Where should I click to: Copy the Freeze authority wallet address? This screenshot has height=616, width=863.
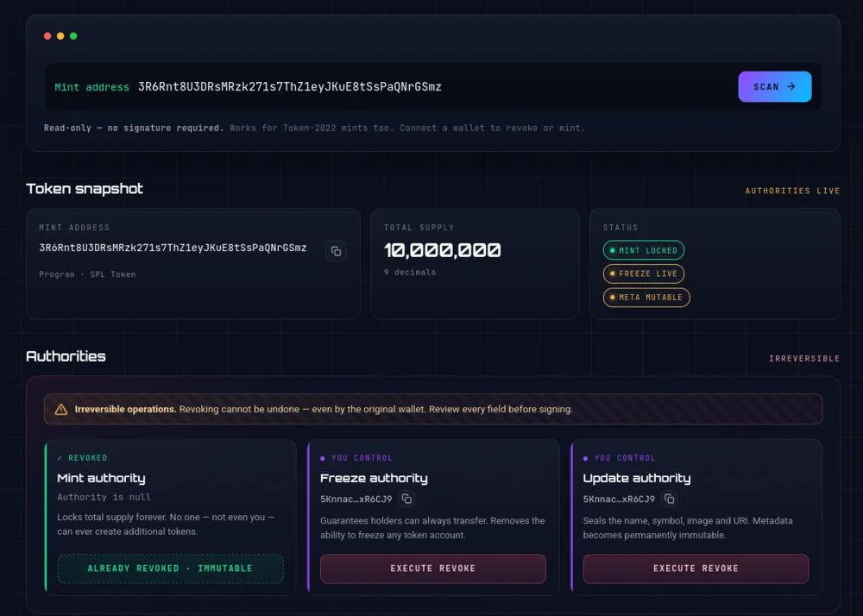pyautogui.click(x=406, y=499)
